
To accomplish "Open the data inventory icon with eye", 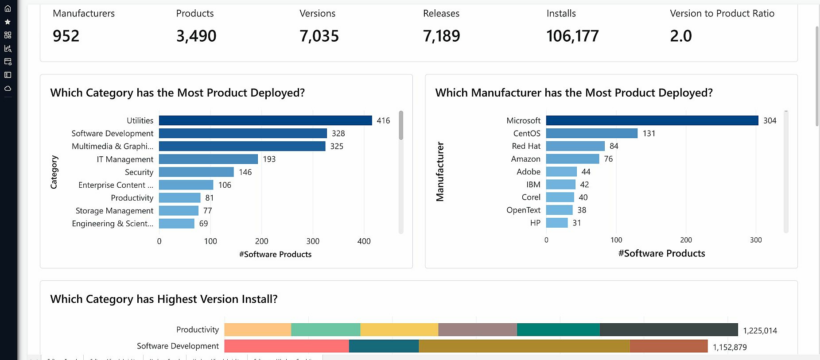I will (x=7, y=62).
